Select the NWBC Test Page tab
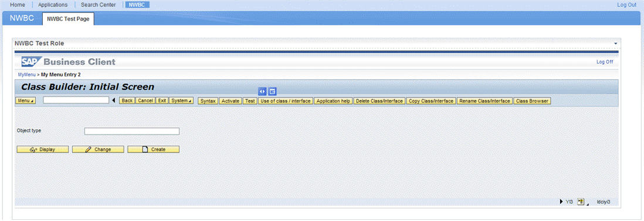Image resolution: width=644 pixels, height=221 pixels. click(x=68, y=19)
